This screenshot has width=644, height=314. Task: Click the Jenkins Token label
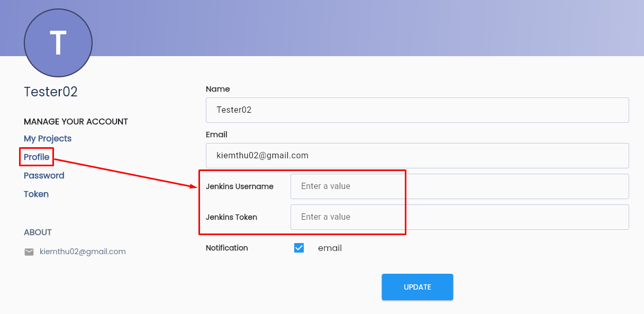231,217
